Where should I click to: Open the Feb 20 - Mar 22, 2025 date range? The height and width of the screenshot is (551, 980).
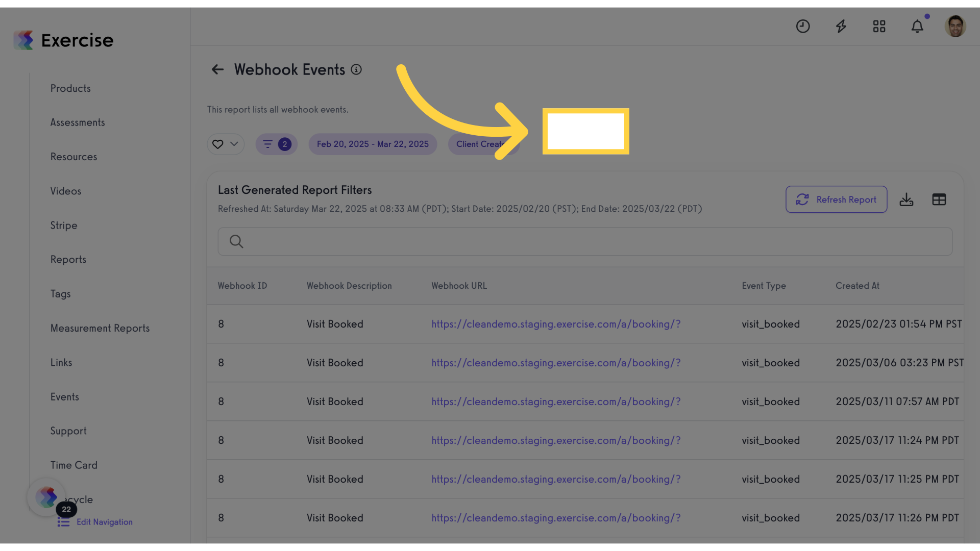(x=373, y=144)
